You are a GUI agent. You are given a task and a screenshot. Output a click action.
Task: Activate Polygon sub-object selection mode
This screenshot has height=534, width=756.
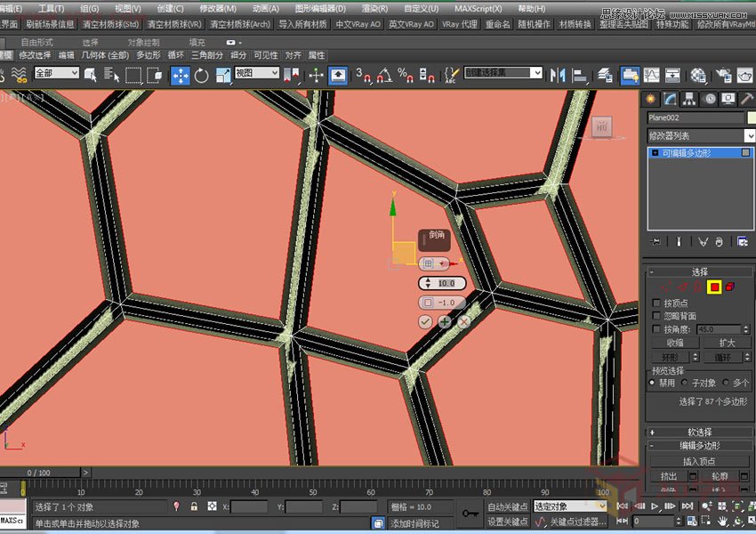[713, 287]
